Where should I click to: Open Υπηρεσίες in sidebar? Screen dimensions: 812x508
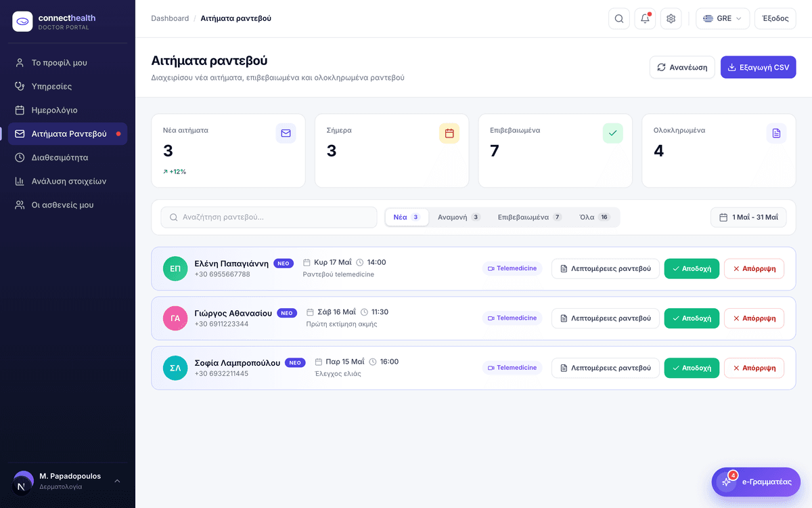(x=68, y=86)
